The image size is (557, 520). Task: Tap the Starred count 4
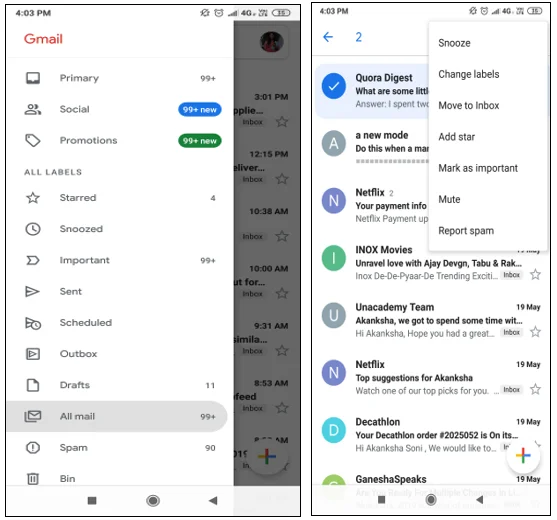click(213, 198)
